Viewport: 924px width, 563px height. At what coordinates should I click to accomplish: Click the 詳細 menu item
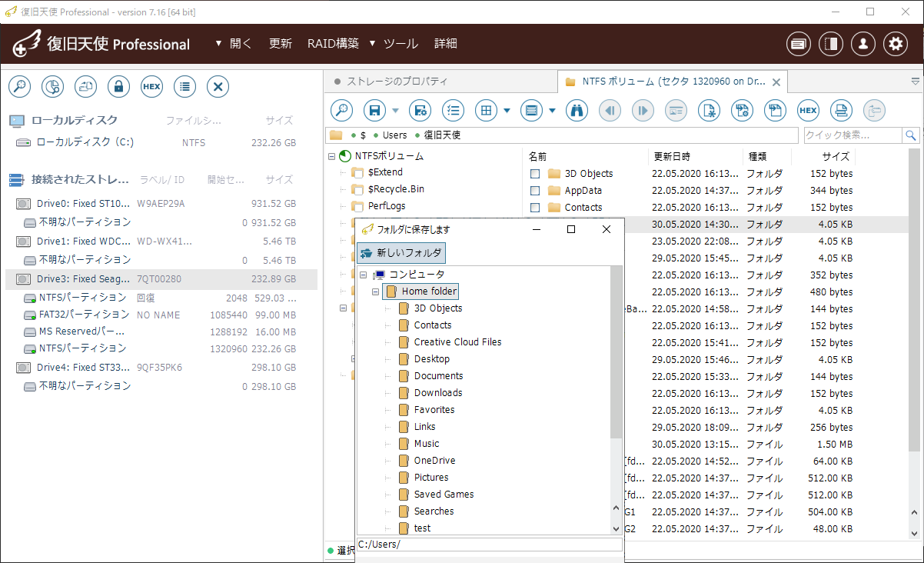point(446,44)
